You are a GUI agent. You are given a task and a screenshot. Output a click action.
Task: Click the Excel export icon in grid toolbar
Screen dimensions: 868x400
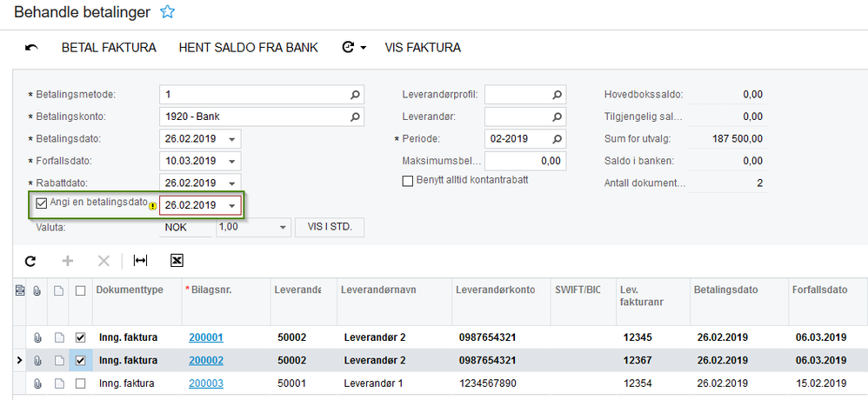(x=177, y=260)
